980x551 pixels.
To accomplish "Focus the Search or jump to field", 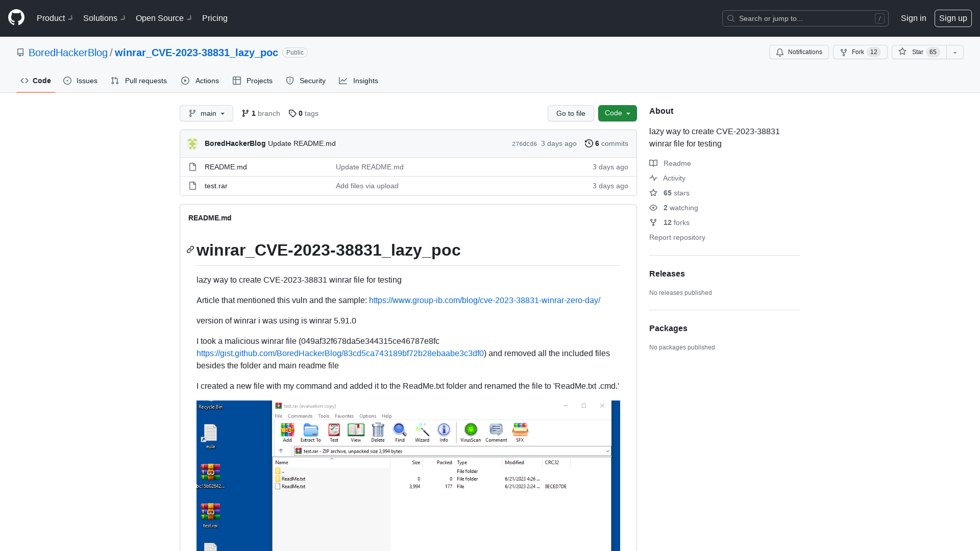I will (805, 18).
